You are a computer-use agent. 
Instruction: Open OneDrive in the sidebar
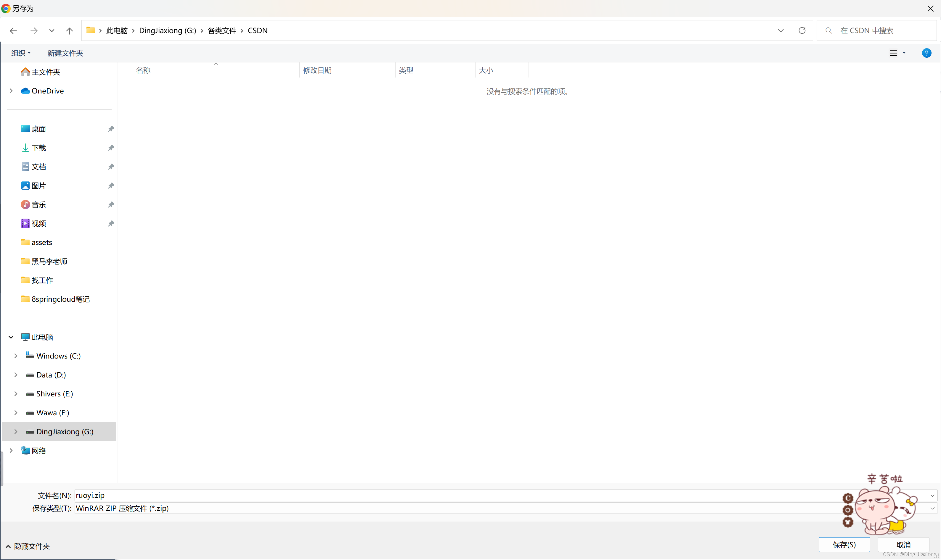(48, 91)
